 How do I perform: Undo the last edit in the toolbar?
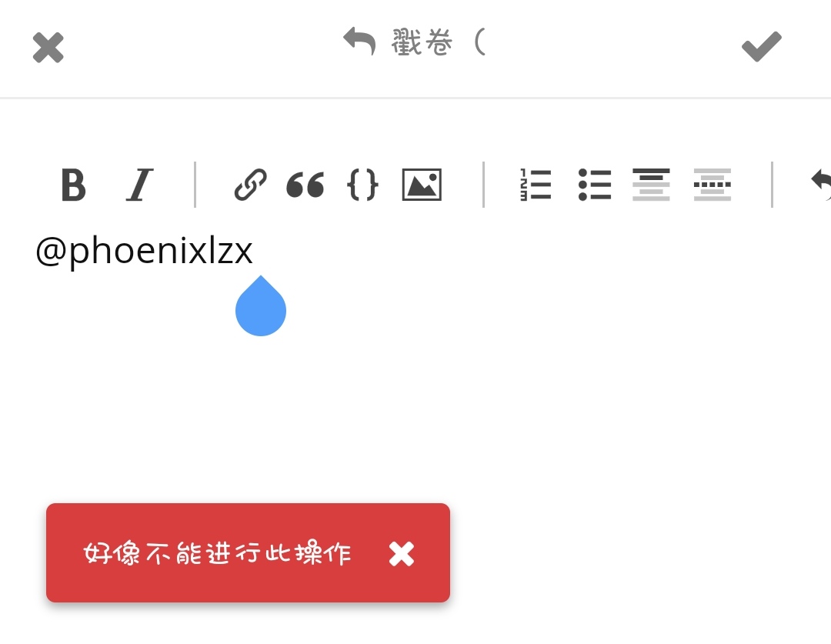pos(820,185)
